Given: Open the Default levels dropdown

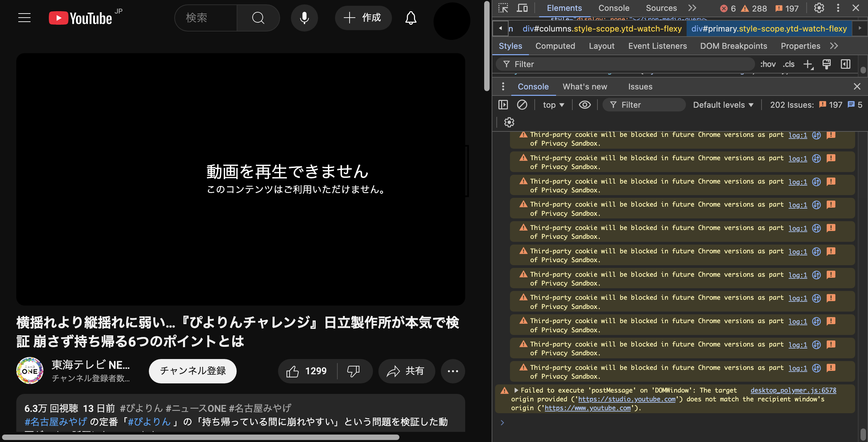Looking at the screenshot, I should tap(723, 105).
